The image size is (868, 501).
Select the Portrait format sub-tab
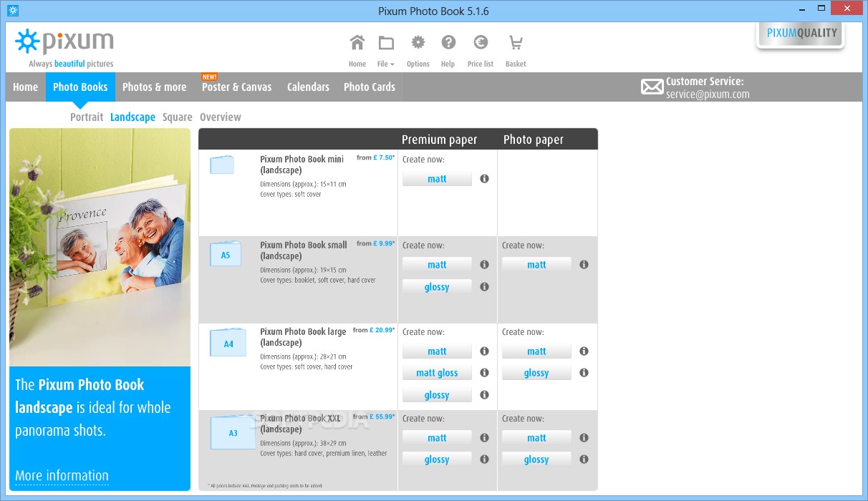point(87,117)
